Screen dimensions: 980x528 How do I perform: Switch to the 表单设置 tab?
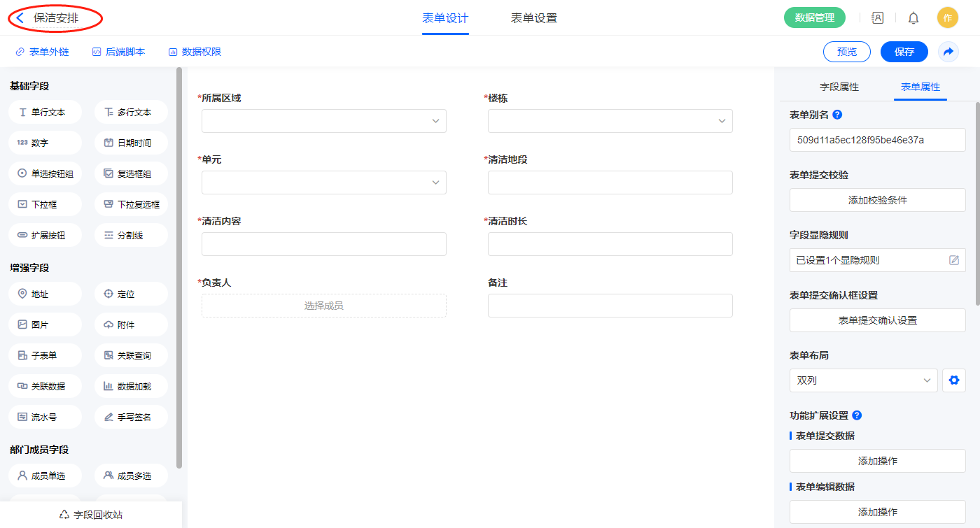[x=533, y=18]
